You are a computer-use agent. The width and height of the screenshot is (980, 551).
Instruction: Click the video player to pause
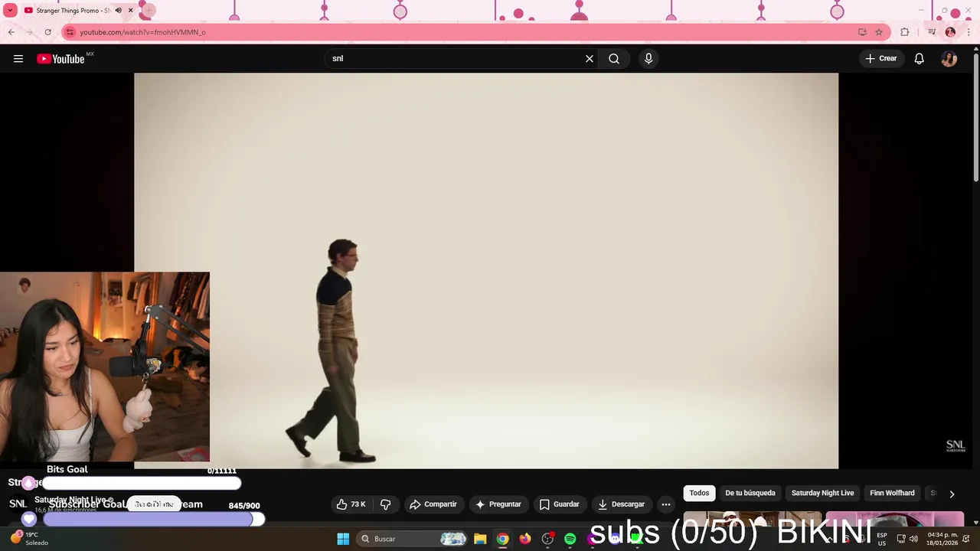click(x=486, y=271)
